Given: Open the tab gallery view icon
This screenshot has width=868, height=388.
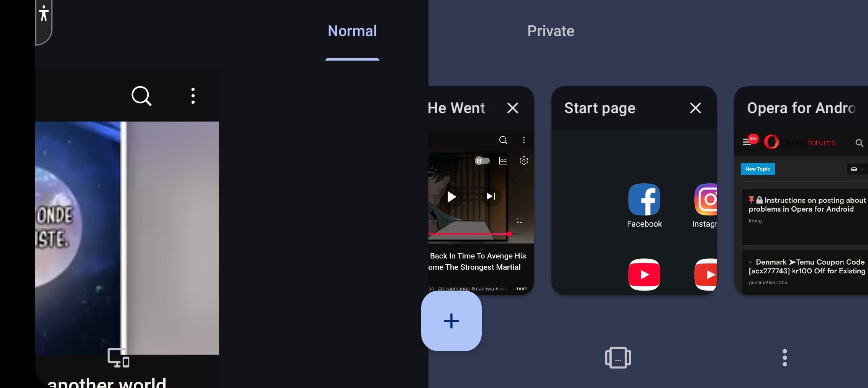Looking at the screenshot, I should pyautogui.click(x=618, y=358).
